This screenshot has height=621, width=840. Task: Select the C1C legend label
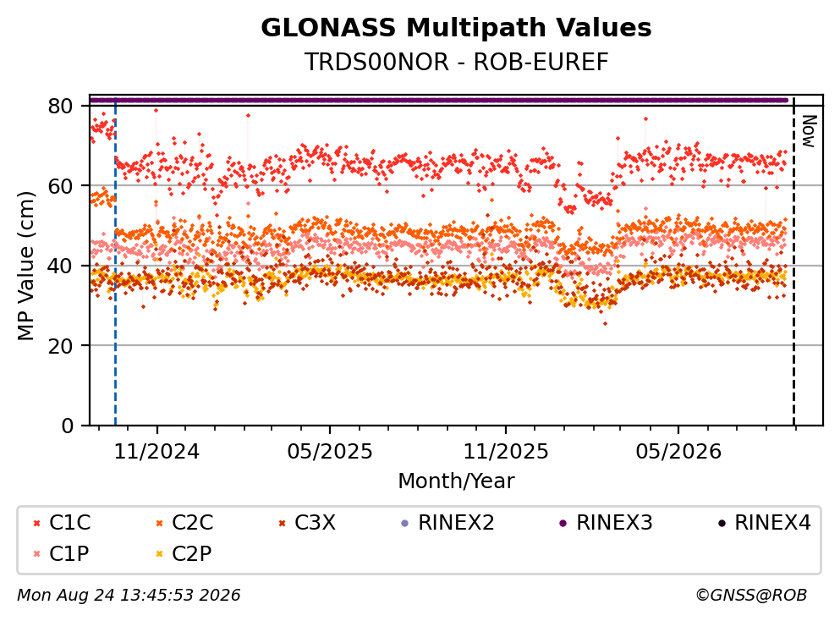click(69, 522)
